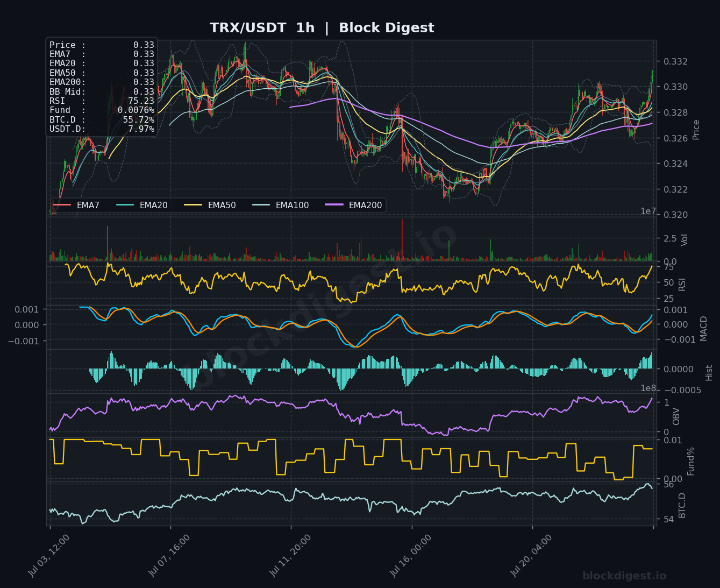Click the 0.322 price axis tick
The height and width of the screenshot is (588, 720).
tap(675, 189)
